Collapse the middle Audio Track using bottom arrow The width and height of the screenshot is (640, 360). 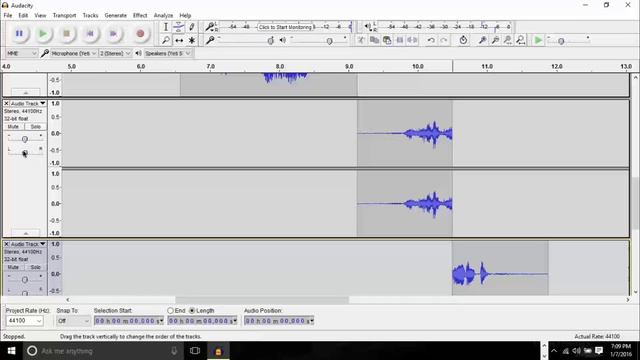(25, 233)
